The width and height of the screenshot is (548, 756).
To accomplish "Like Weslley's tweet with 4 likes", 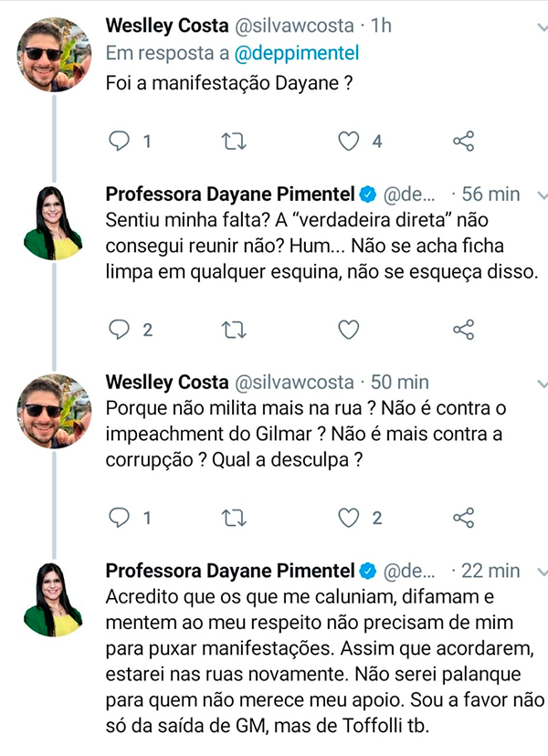I will [x=348, y=141].
